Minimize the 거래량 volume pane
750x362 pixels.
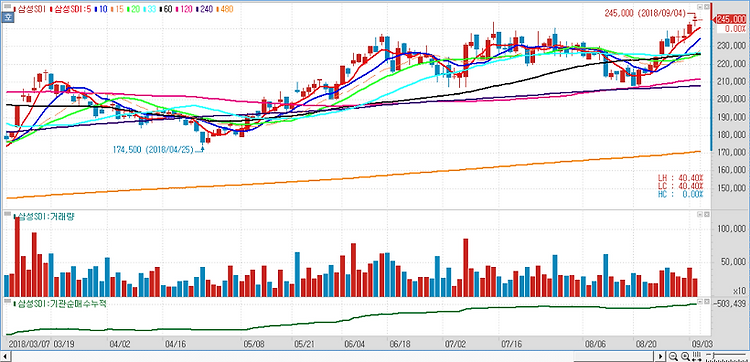(x=700, y=215)
